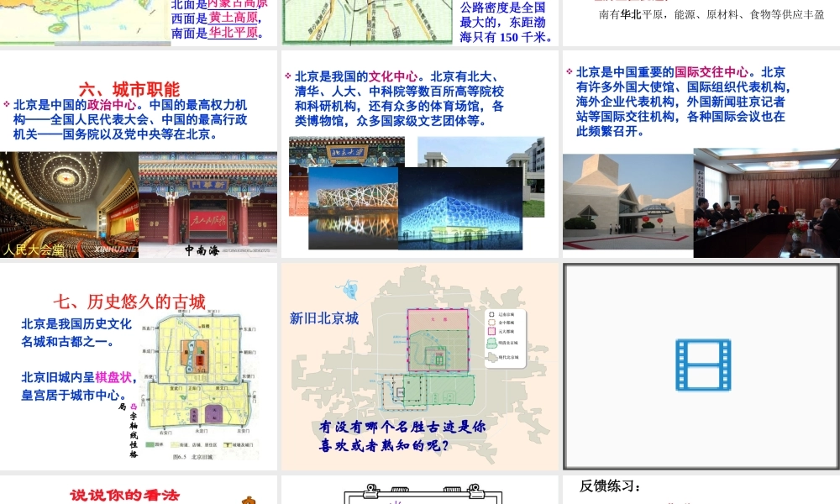840x504 pixels.
Task: Click the 华北平原 underlined text
Action: tap(234, 33)
